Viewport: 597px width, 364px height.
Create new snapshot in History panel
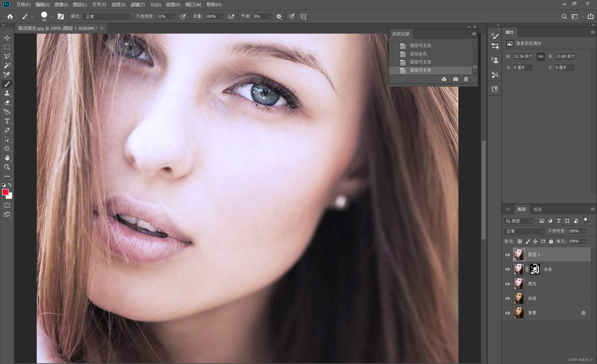[x=456, y=79]
